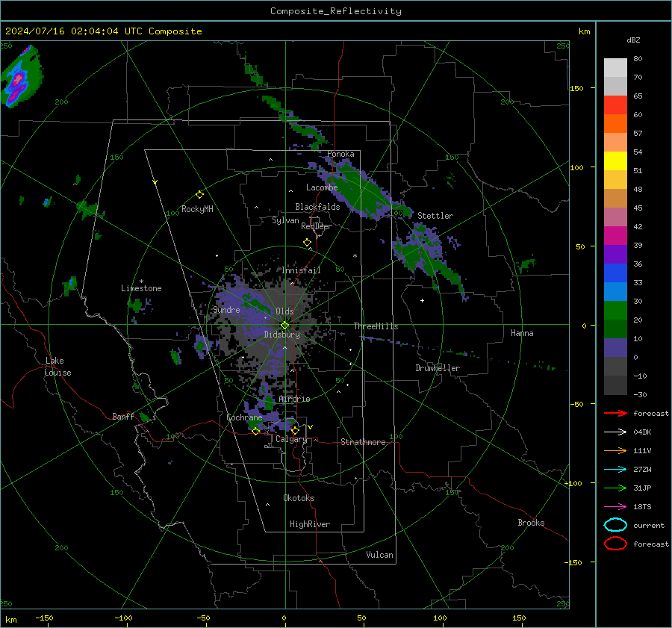Select the Vulcan label
Viewport: 672px width, 628px height.
(x=379, y=555)
